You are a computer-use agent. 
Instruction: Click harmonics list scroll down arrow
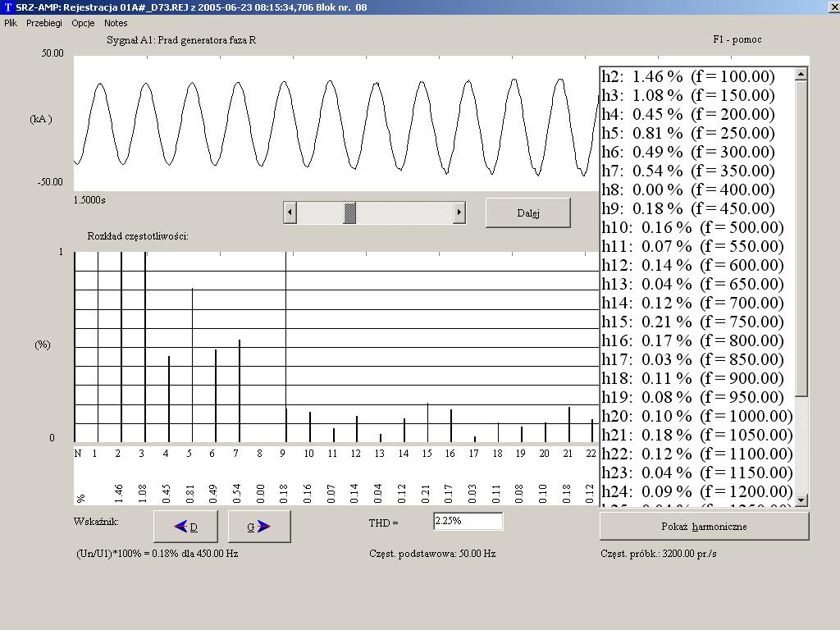point(801,500)
